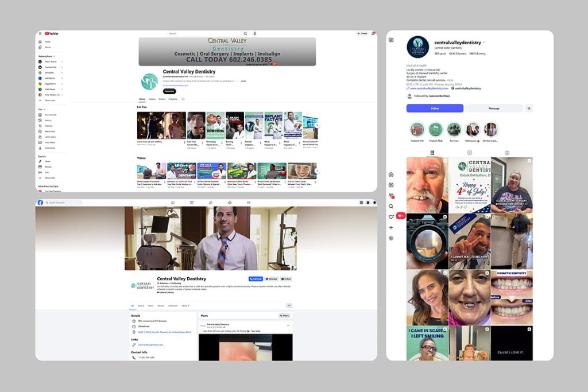The image size is (588, 392).
Task: Open Instagram similar accounts button beside Message
Action: point(529,108)
